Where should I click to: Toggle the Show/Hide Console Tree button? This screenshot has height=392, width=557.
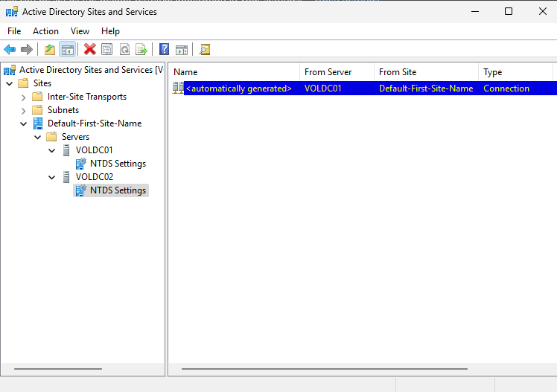[67, 50]
